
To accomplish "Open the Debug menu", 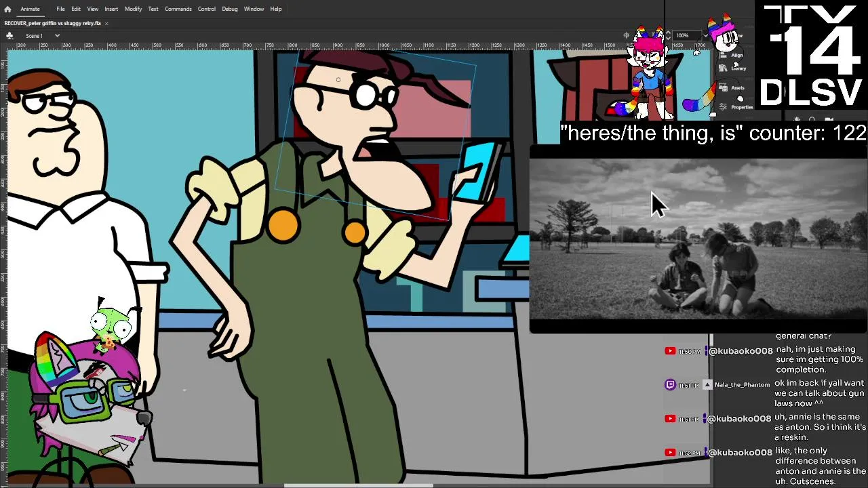I will tap(230, 9).
